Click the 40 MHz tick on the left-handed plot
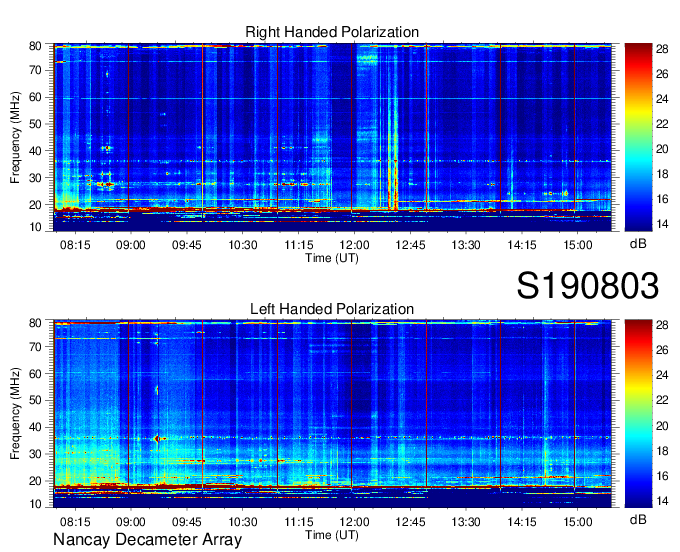 [x=35, y=427]
